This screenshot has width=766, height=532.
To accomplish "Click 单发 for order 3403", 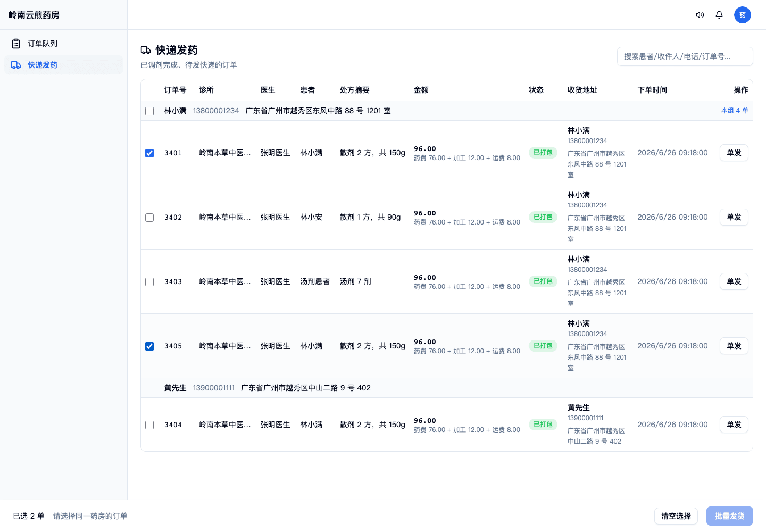I will click(x=734, y=281).
